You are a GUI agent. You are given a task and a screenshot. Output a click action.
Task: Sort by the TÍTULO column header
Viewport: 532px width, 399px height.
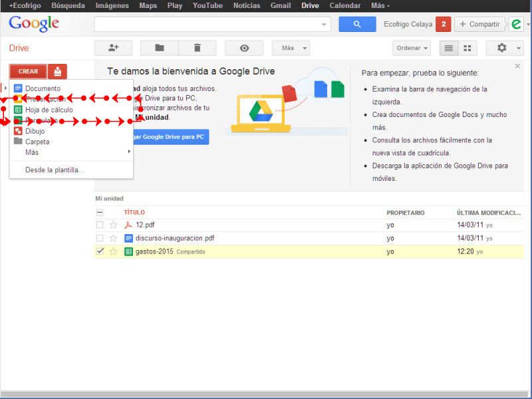click(x=134, y=212)
